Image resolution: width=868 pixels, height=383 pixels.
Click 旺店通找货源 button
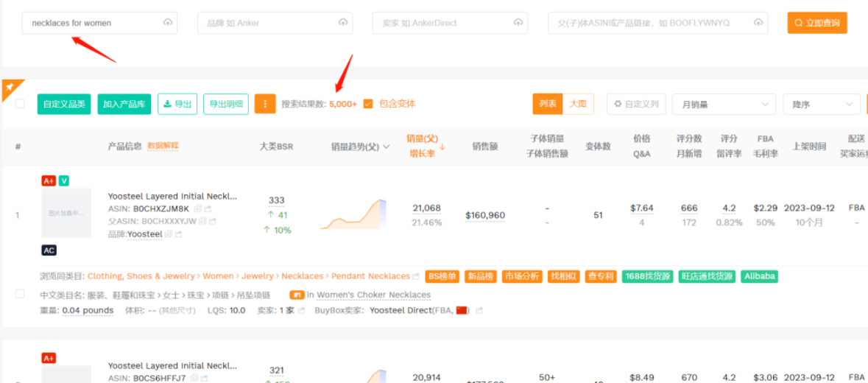[x=708, y=277]
